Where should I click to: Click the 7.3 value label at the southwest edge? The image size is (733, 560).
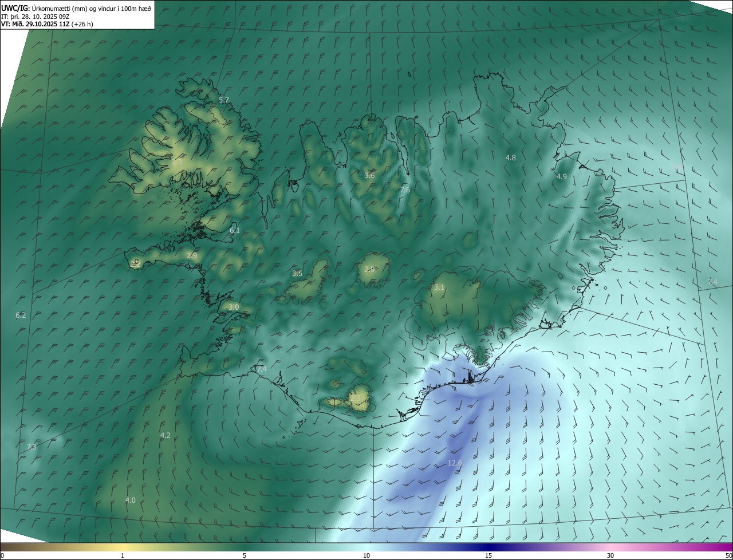tap(31, 447)
